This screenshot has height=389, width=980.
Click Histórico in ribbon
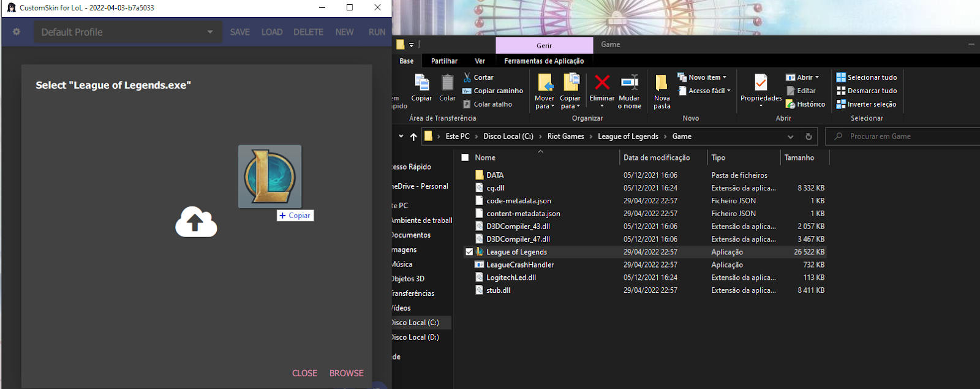pyautogui.click(x=805, y=104)
